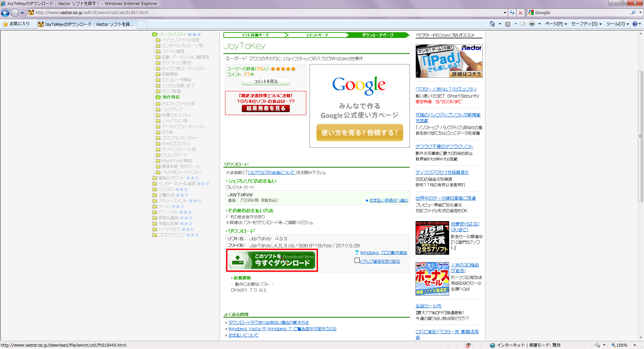Open the zoom level dropdown in status bar
This screenshot has height=349, width=644.
[x=635, y=345]
